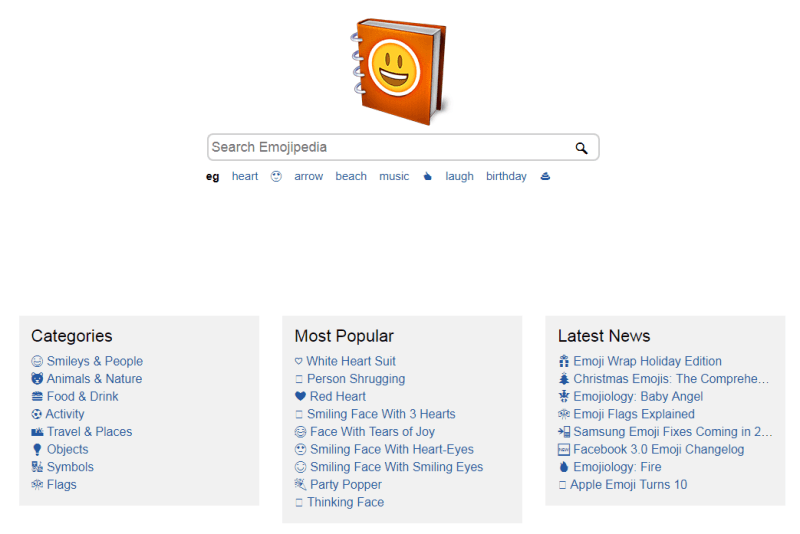Open Smiling Face With Smiling Eyes page
This screenshot has height=534, width=800.
(x=396, y=467)
